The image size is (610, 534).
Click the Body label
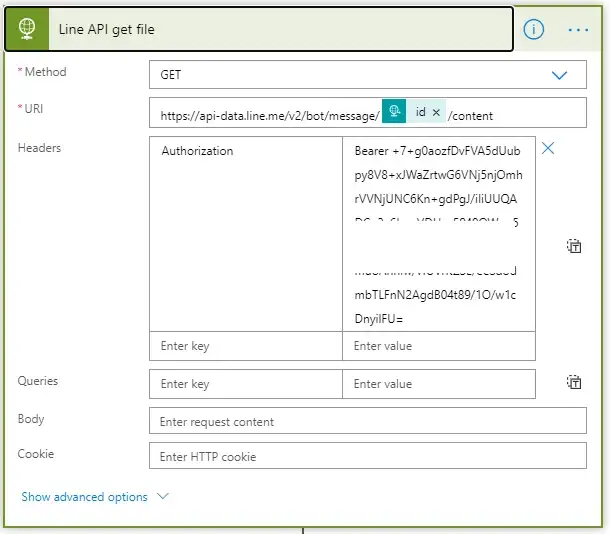click(31, 419)
